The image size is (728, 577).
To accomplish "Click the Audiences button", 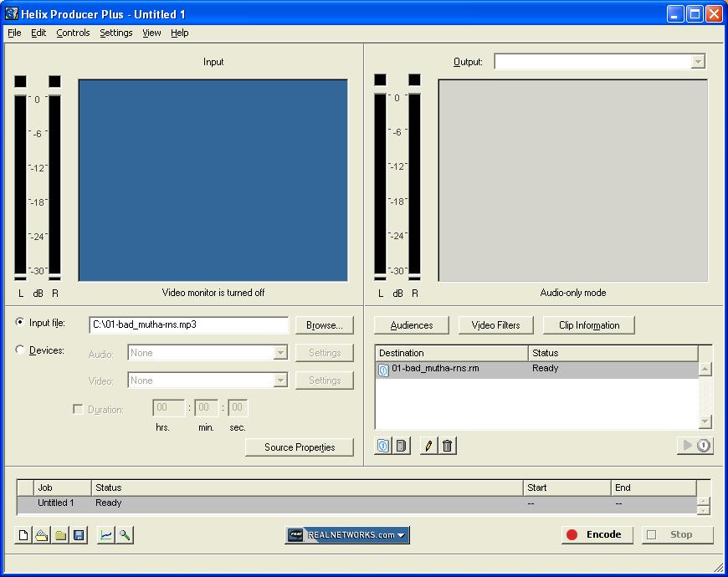I will (x=412, y=325).
